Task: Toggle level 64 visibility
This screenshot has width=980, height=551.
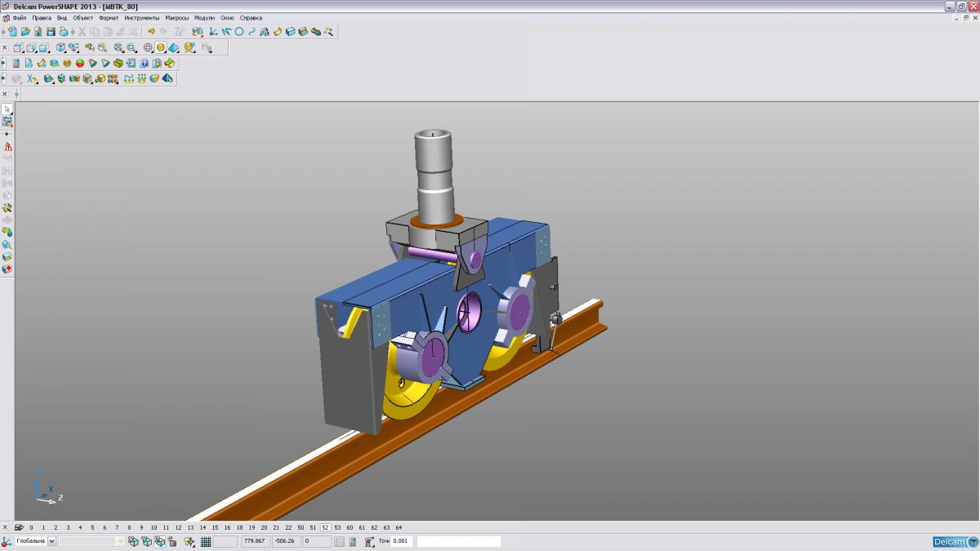Action: (x=399, y=527)
